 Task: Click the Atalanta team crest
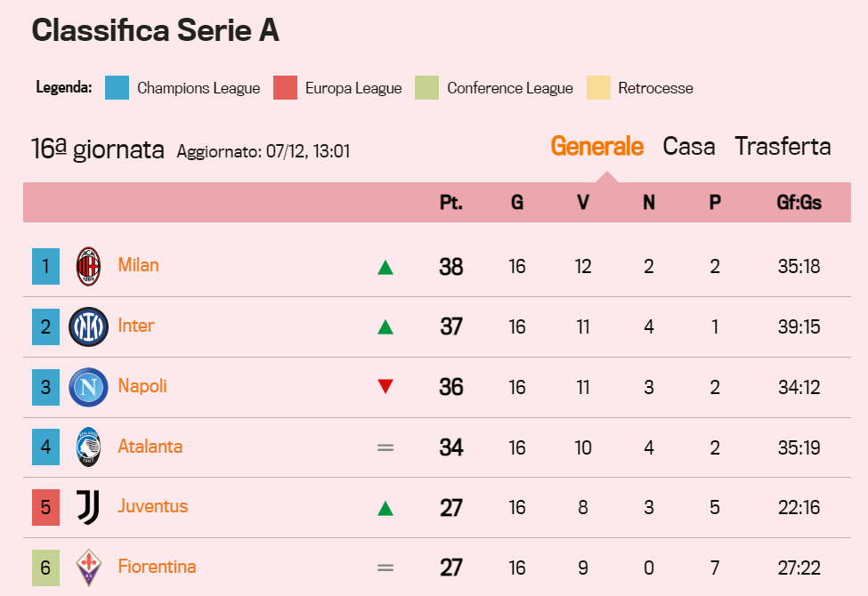[88, 447]
